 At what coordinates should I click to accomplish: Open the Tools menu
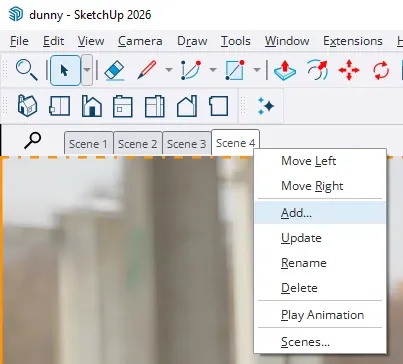click(236, 41)
